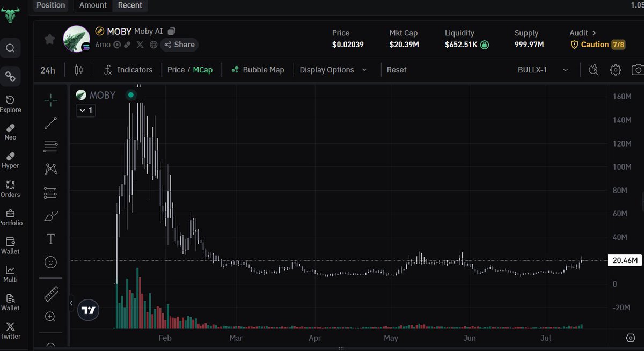Select the trend line drawing tool
Viewport: 644px width, 351px height.
pyautogui.click(x=51, y=123)
